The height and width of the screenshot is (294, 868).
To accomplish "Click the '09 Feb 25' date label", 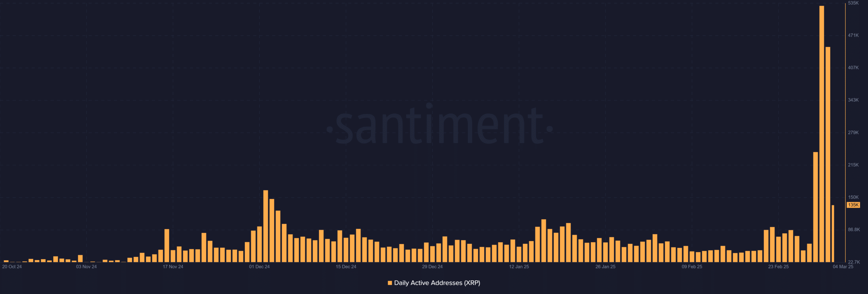I will (692, 267).
